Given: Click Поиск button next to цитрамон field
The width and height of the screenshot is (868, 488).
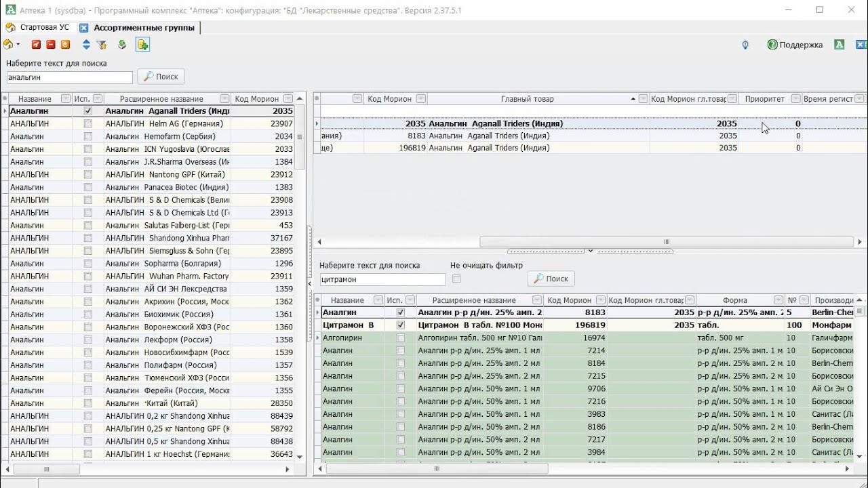Looking at the screenshot, I should [551, 279].
